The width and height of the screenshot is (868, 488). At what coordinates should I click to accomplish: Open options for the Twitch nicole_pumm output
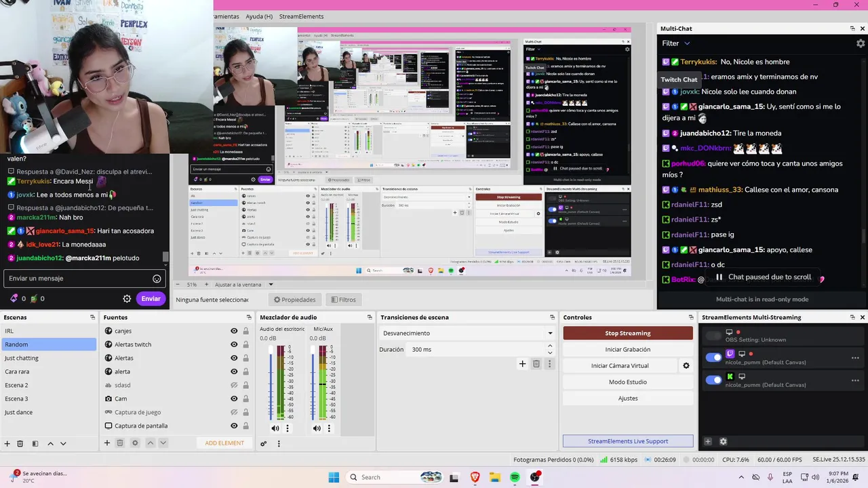pos(855,358)
